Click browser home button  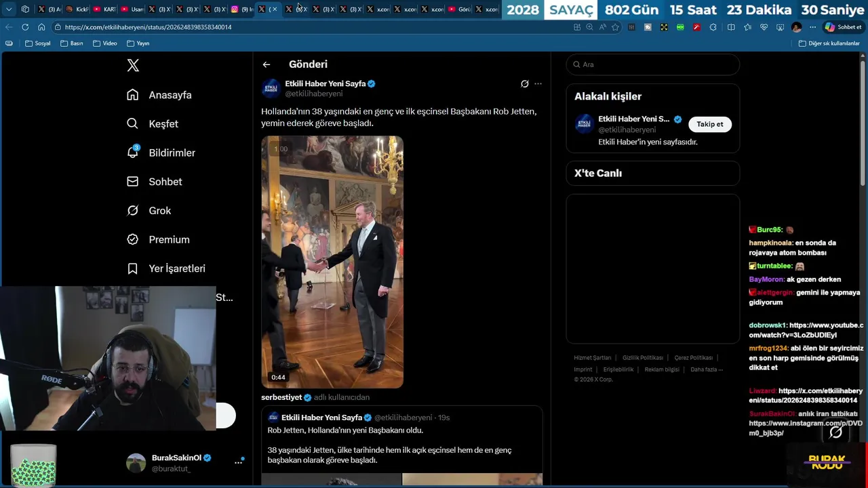[x=41, y=27]
